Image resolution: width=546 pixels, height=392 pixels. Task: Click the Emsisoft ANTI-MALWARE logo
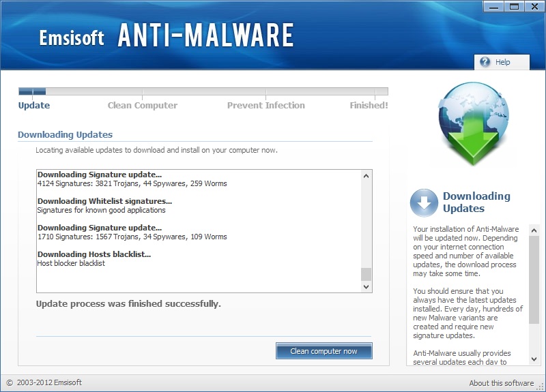[x=167, y=35]
